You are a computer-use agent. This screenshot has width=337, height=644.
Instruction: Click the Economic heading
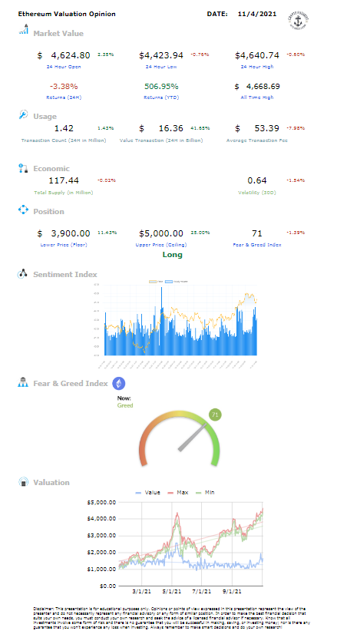[x=51, y=168]
